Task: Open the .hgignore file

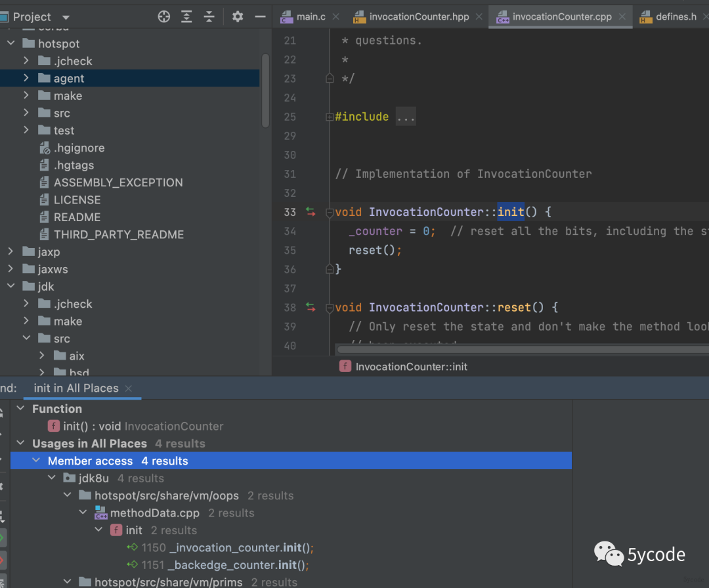Action: [x=79, y=148]
